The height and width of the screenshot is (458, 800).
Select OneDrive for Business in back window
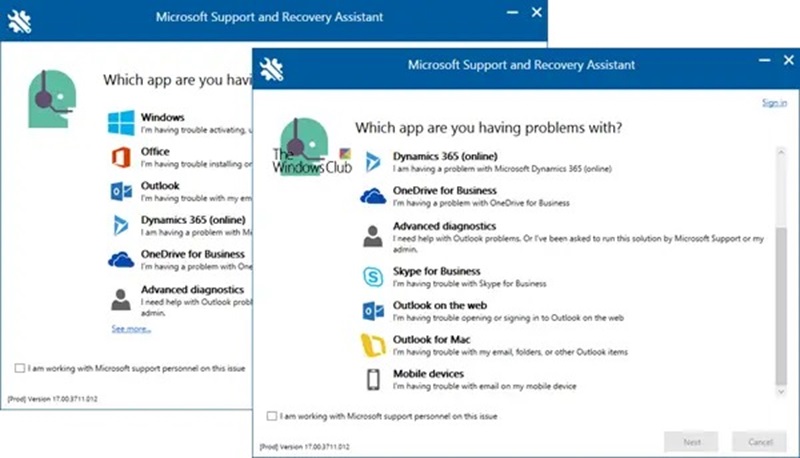tap(180, 260)
